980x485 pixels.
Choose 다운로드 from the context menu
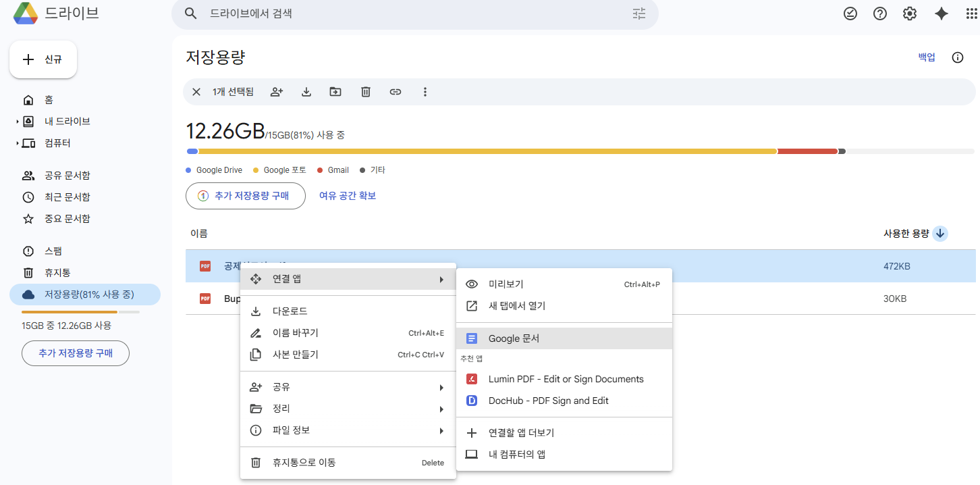pyautogui.click(x=348, y=311)
